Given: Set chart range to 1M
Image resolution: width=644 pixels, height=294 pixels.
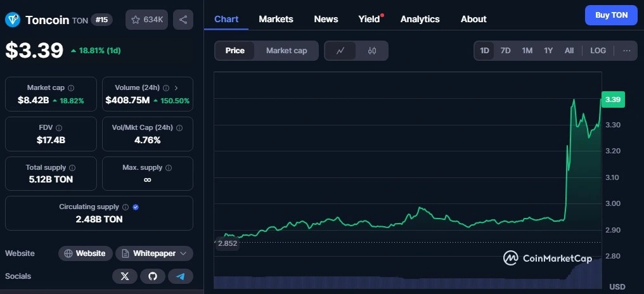Looking at the screenshot, I should (x=527, y=51).
